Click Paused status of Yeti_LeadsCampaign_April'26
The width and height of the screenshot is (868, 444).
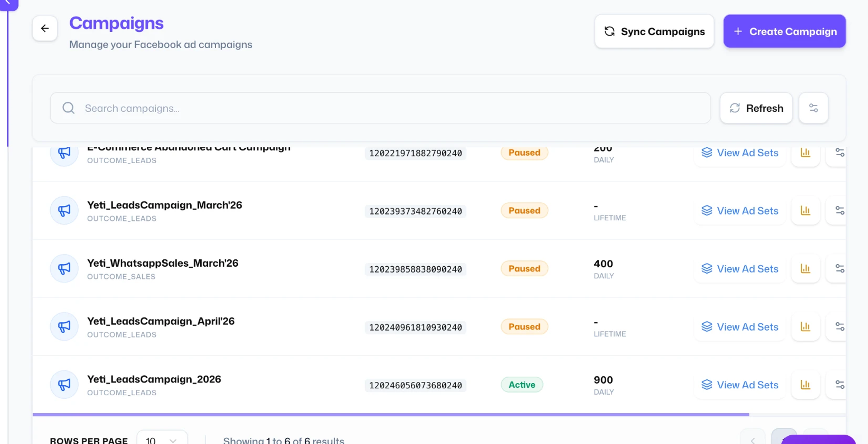tap(524, 327)
